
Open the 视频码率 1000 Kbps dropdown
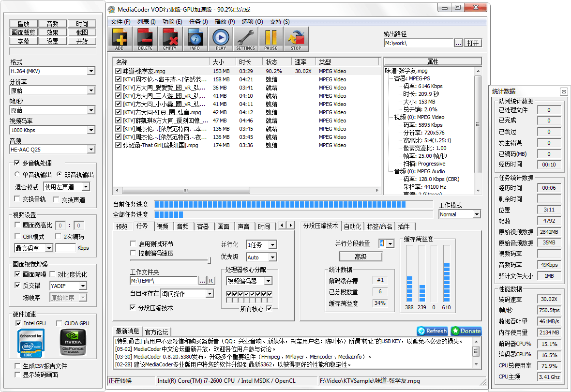(91, 130)
